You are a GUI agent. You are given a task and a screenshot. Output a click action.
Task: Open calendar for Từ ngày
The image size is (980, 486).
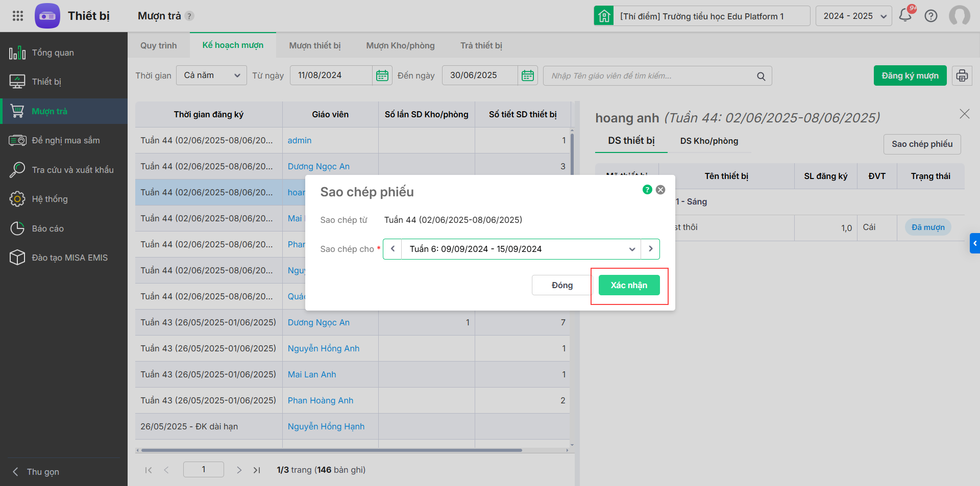coord(382,75)
